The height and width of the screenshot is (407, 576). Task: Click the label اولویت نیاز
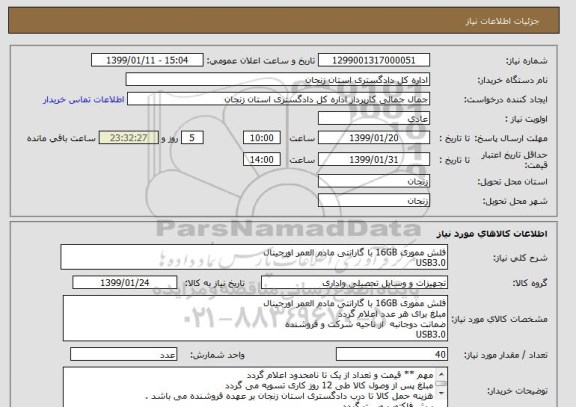[526, 119]
